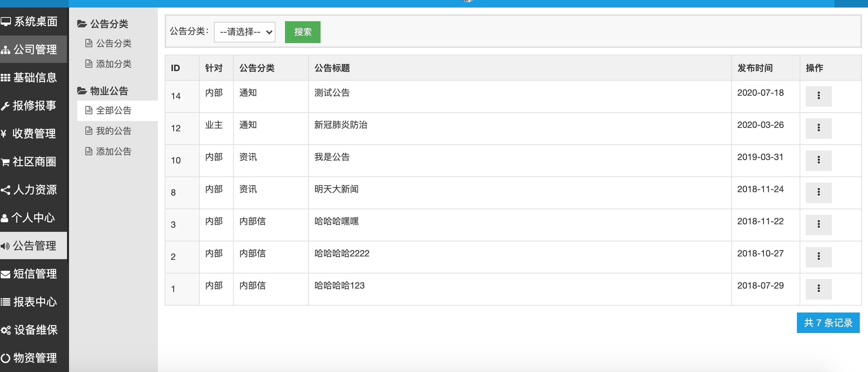Click the shopping cart icon beside 社区商圈
Screen dimensions: 868x372
coord(5,162)
